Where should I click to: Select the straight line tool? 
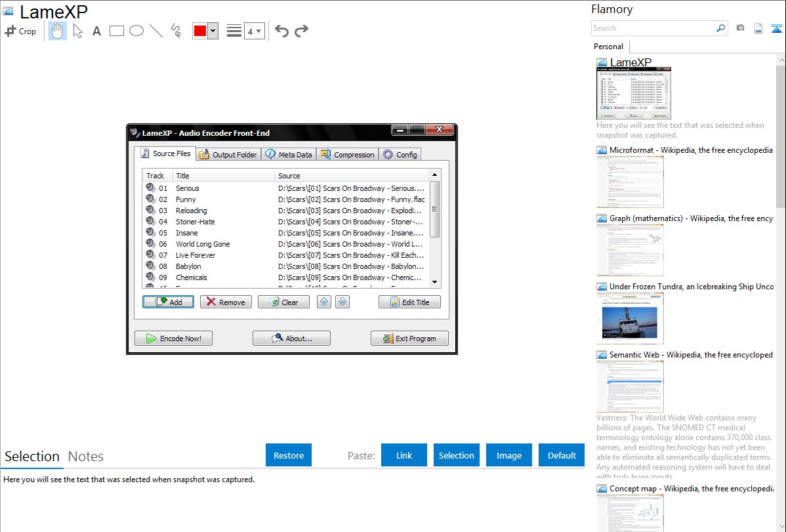click(156, 31)
